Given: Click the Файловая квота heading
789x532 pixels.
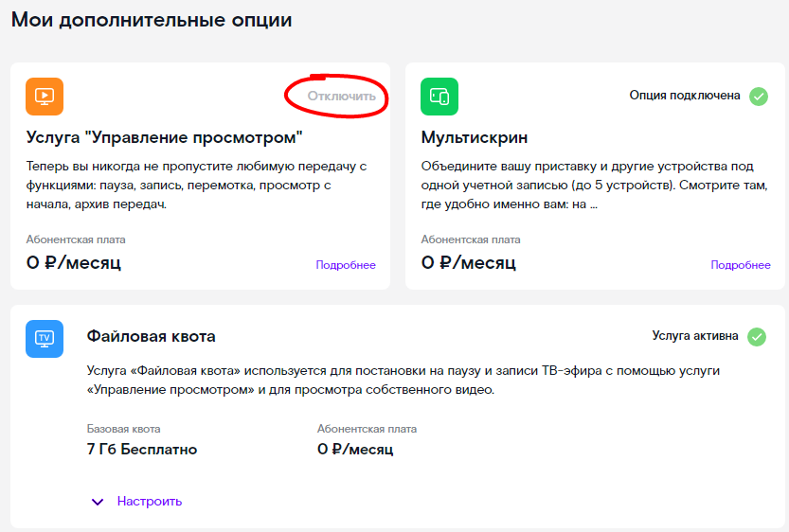Looking at the screenshot, I should point(151,336).
